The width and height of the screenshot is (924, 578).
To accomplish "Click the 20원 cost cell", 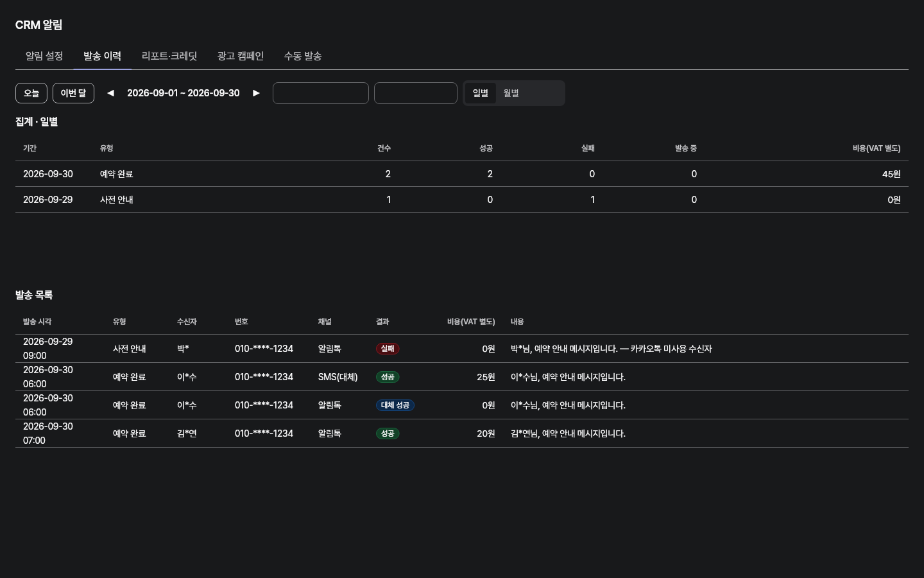I will coord(486,433).
